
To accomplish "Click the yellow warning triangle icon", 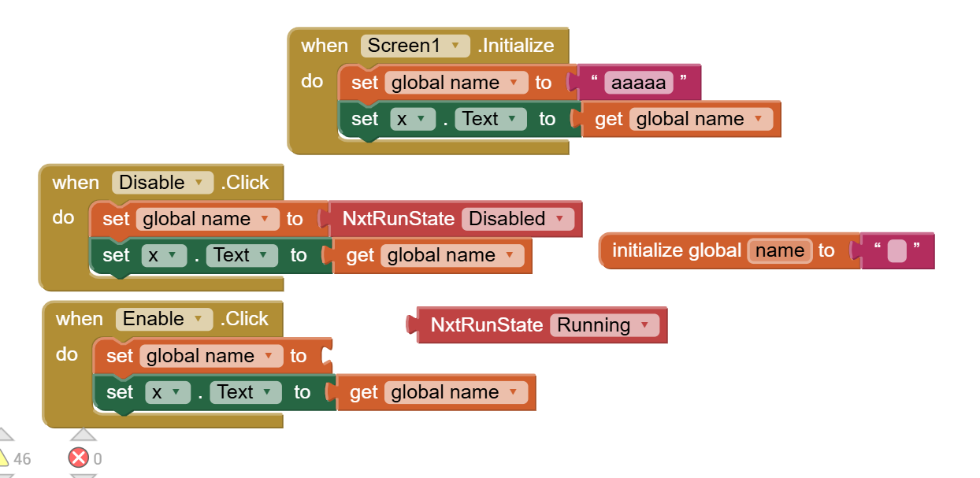I will (2, 458).
